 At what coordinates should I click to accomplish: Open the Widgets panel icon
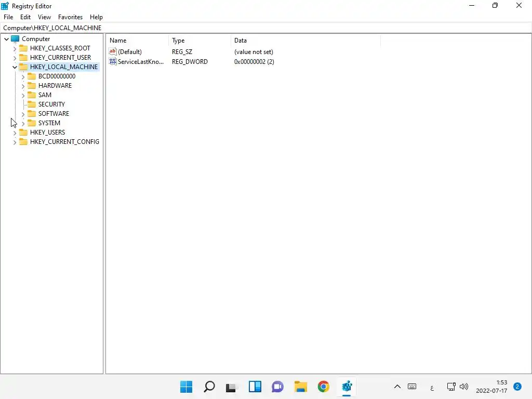coord(255,387)
